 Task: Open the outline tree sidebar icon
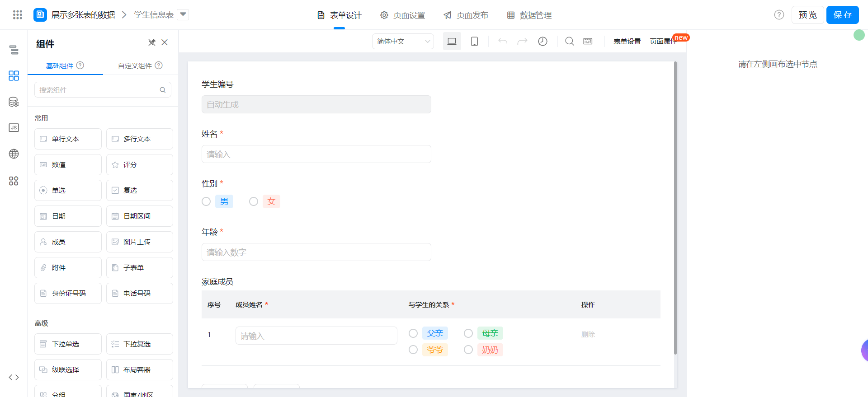(14, 50)
